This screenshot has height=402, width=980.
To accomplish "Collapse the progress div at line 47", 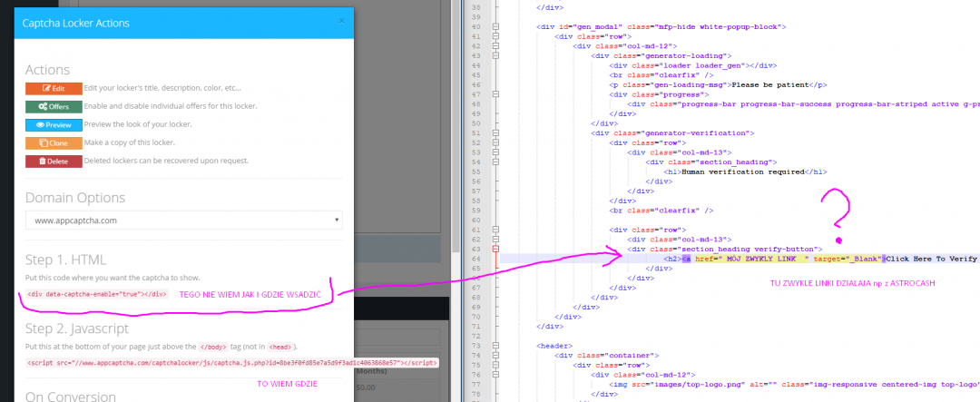I will tap(495, 93).
